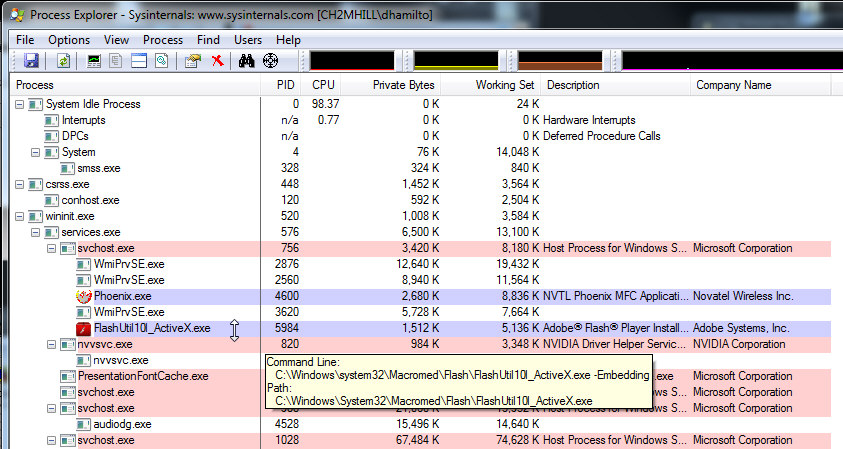Collapse the svchost.exe node with PID 1028
843x449 pixels.
coord(52,441)
